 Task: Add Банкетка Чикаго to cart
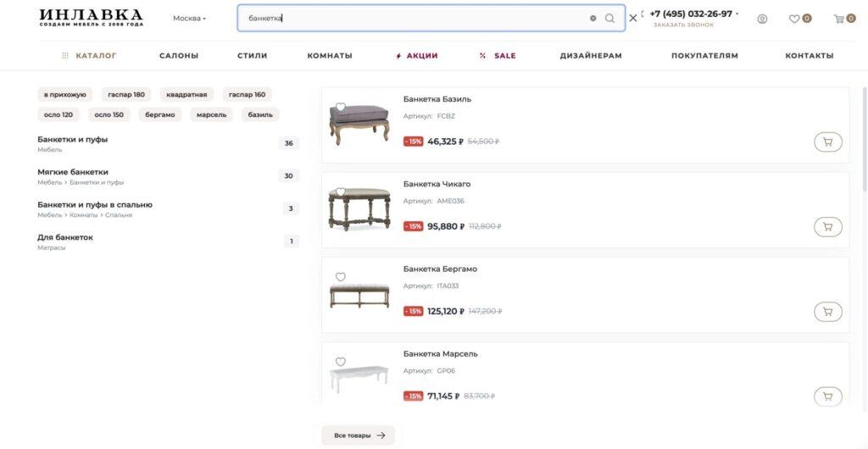coord(827,227)
